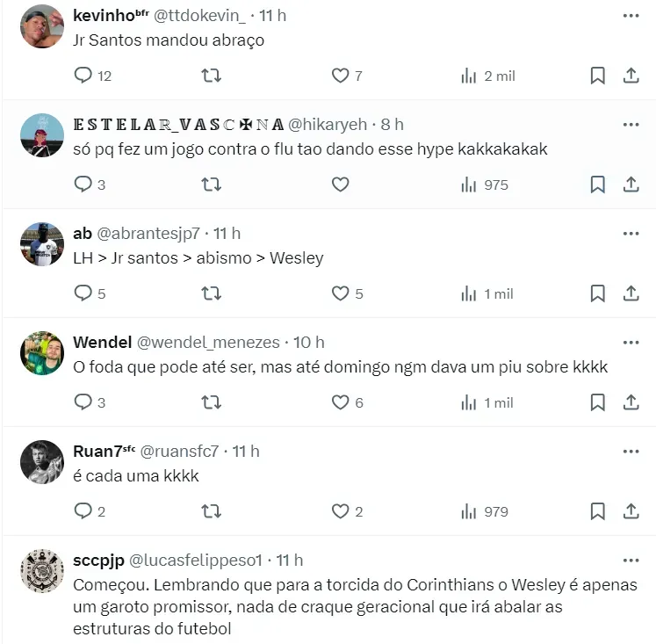The width and height of the screenshot is (656, 644).
Task: Share the kevinho tweet
Action: coord(631,76)
